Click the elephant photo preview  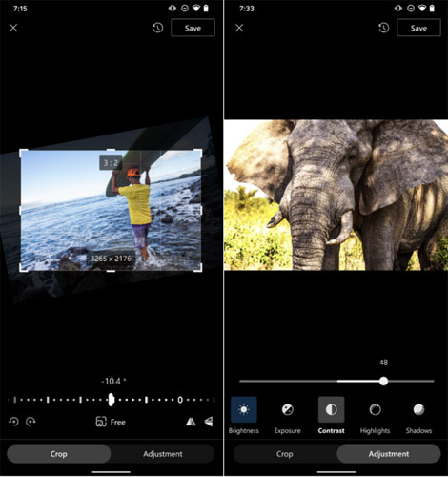click(x=336, y=195)
